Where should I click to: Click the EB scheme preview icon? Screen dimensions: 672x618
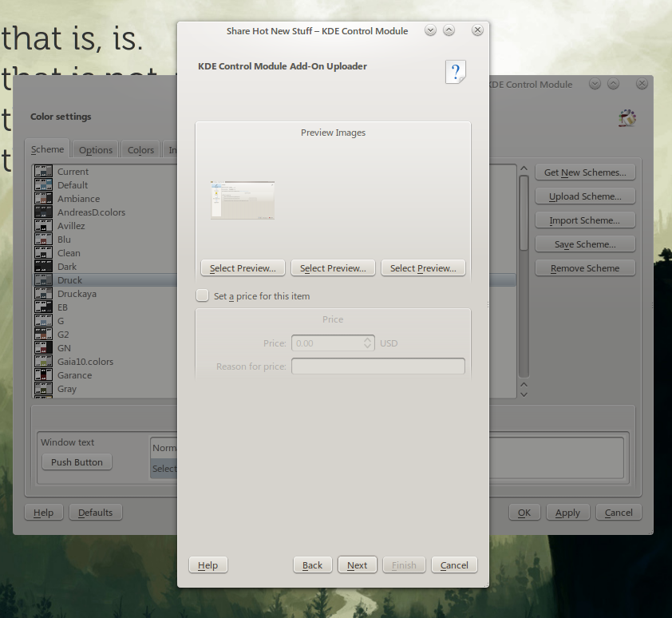click(43, 307)
